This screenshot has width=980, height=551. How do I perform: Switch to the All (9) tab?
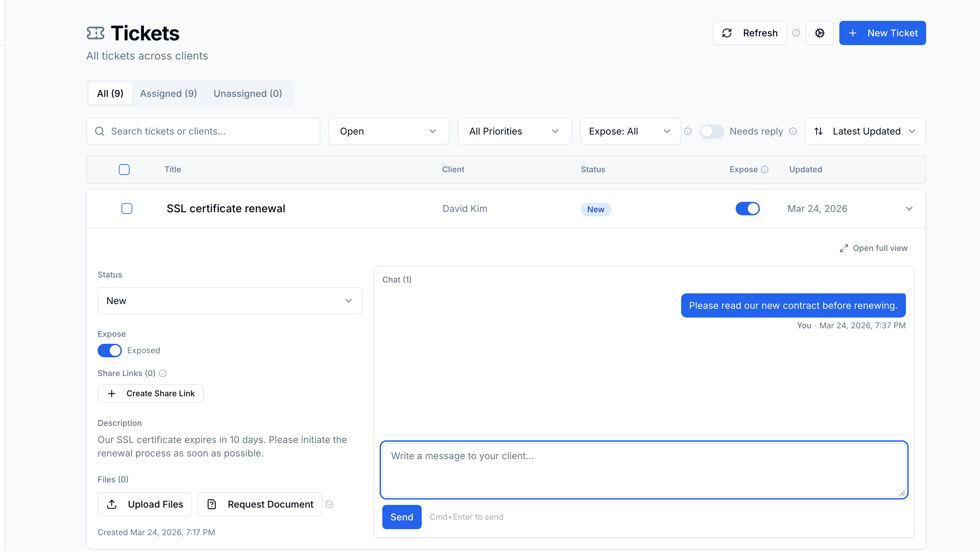coord(110,94)
